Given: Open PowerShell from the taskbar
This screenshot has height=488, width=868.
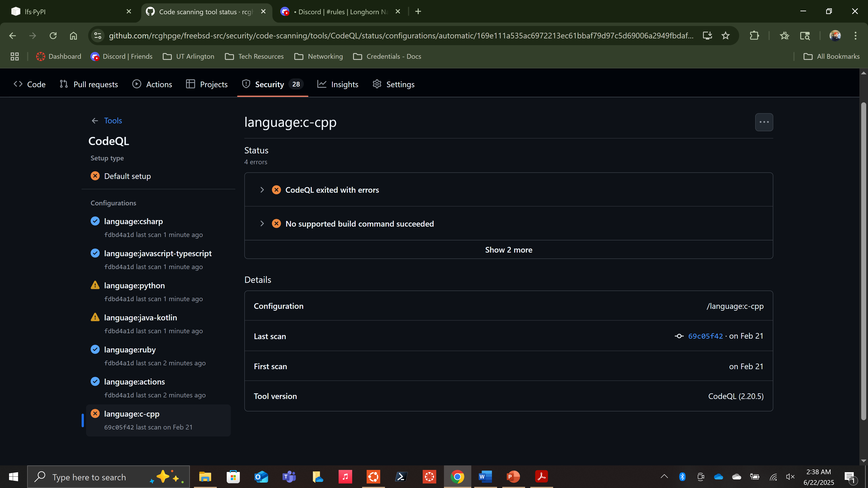Looking at the screenshot, I should pyautogui.click(x=401, y=476).
